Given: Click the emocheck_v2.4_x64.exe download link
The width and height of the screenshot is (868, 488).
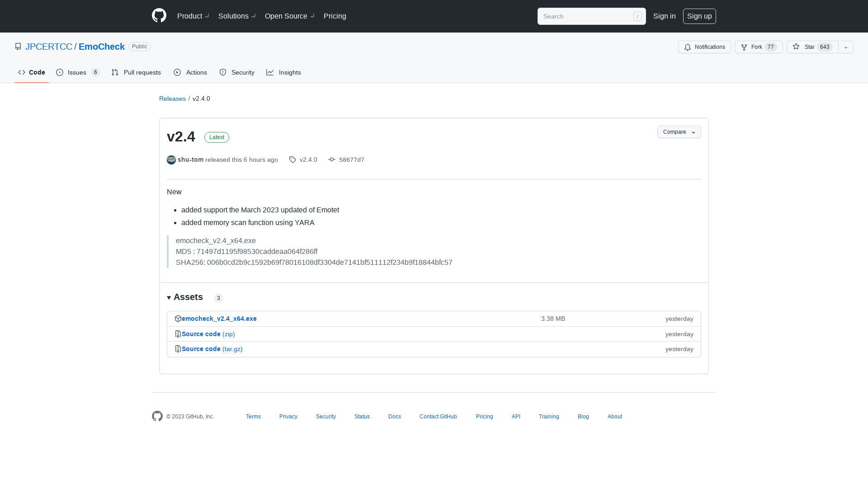Looking at the screenshot, I should click(x=219, y=318).
